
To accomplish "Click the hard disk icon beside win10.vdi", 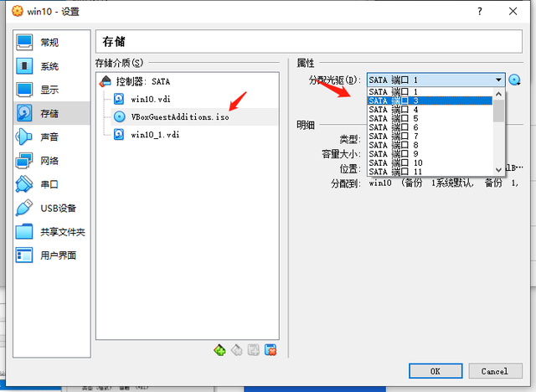I will coord(119,99).
